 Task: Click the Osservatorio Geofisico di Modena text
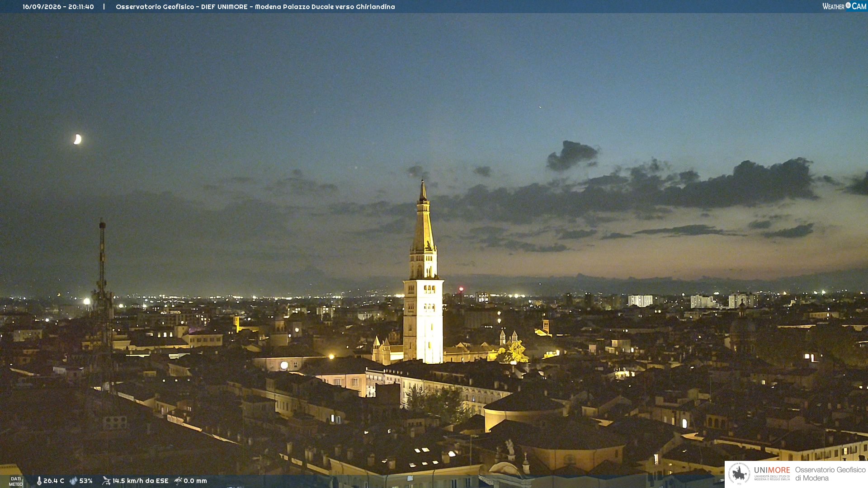830,474
